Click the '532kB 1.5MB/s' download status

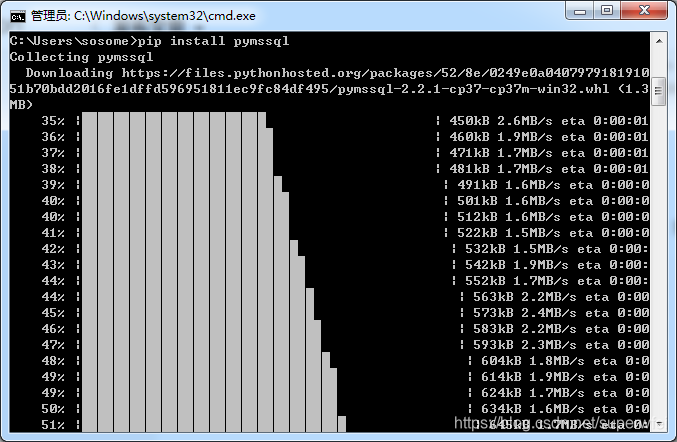tap(517, 249)
